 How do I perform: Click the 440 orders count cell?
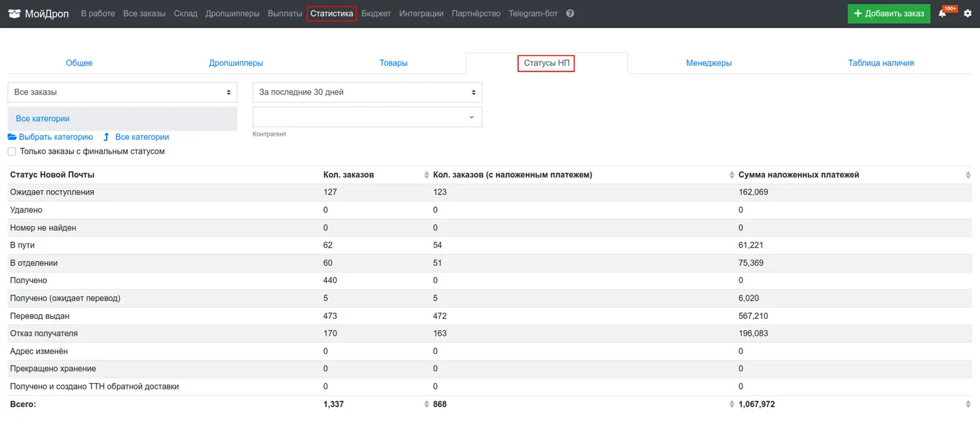point(330,280)
